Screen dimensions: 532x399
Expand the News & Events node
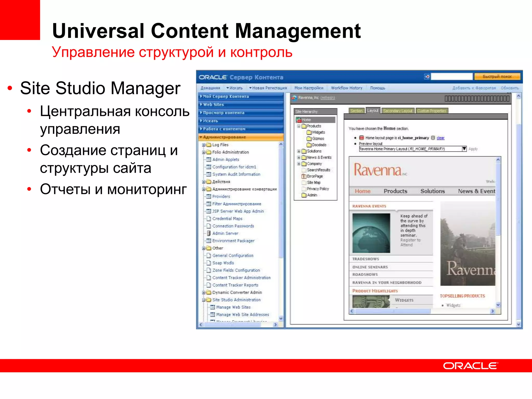point(299,157)
